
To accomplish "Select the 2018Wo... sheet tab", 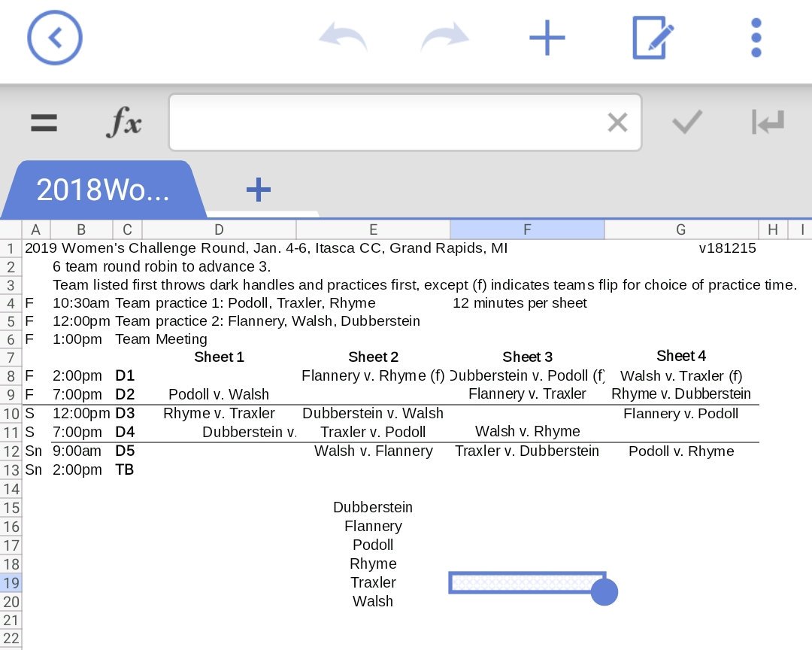I will [103, 190].
